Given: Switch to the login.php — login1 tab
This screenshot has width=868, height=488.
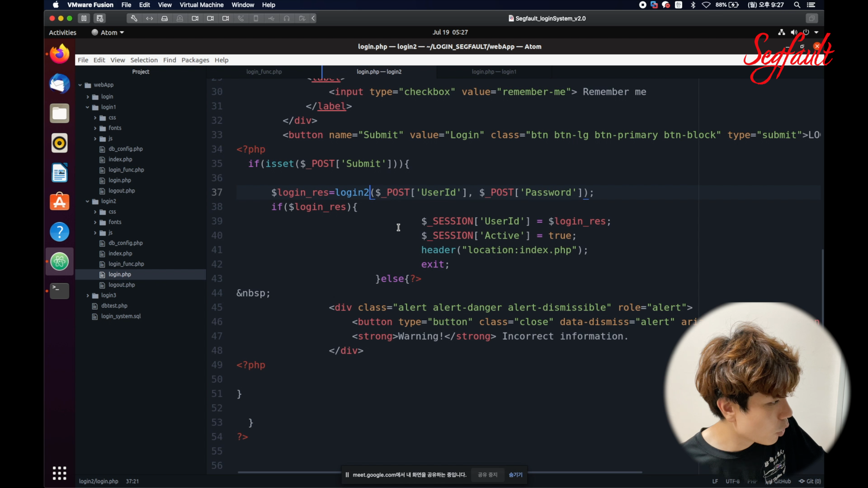Looking at the screenshot, I should click(x=494, y=72).
